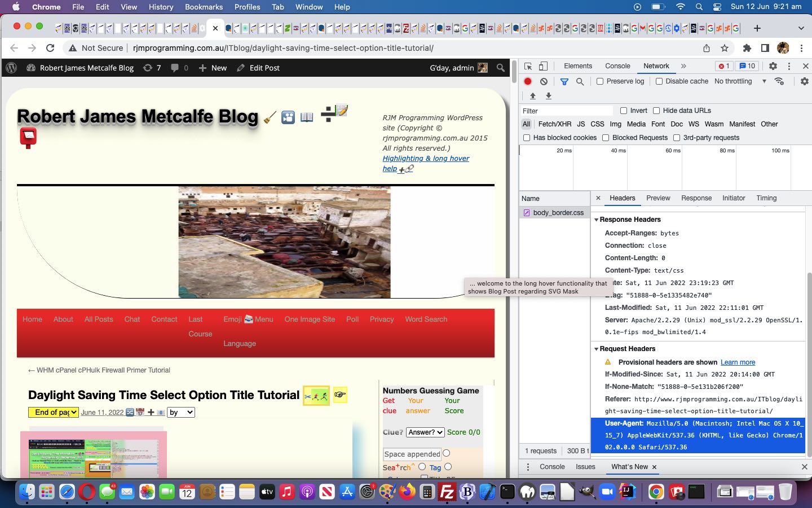Open FileZilla in the Dock
812x508 pixels.
point(447,492)
